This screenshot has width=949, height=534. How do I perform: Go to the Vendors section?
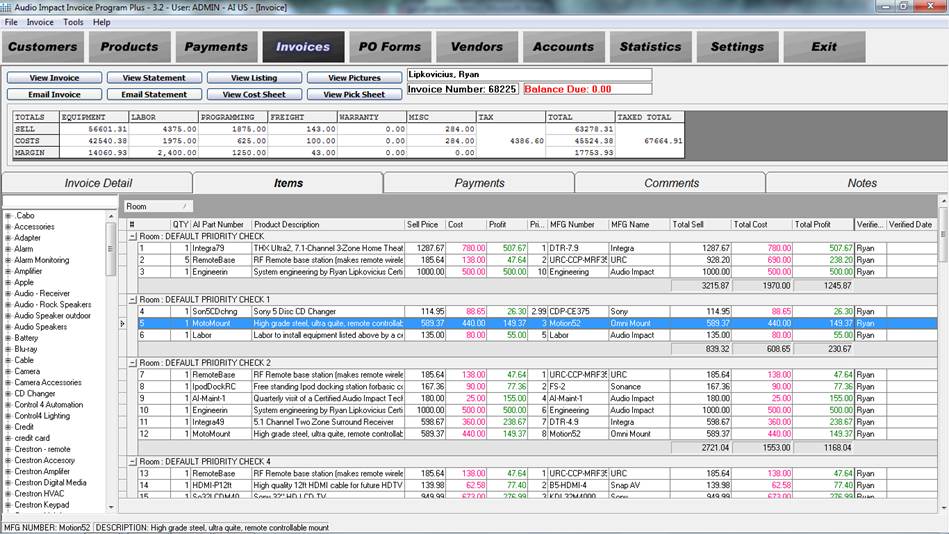[x=477, y=47]
